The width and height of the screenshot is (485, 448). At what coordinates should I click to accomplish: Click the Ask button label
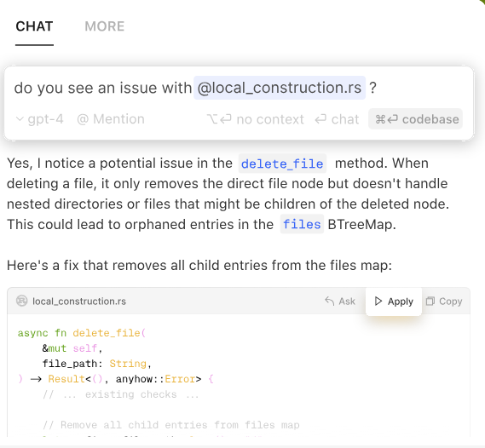[347, 302]
